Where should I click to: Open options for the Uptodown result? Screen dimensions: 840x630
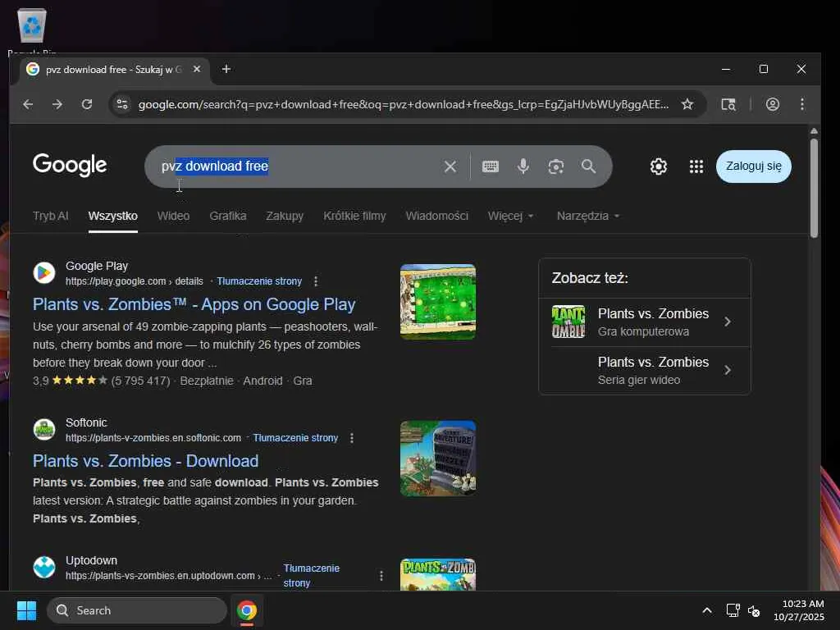tap(381, 576)
